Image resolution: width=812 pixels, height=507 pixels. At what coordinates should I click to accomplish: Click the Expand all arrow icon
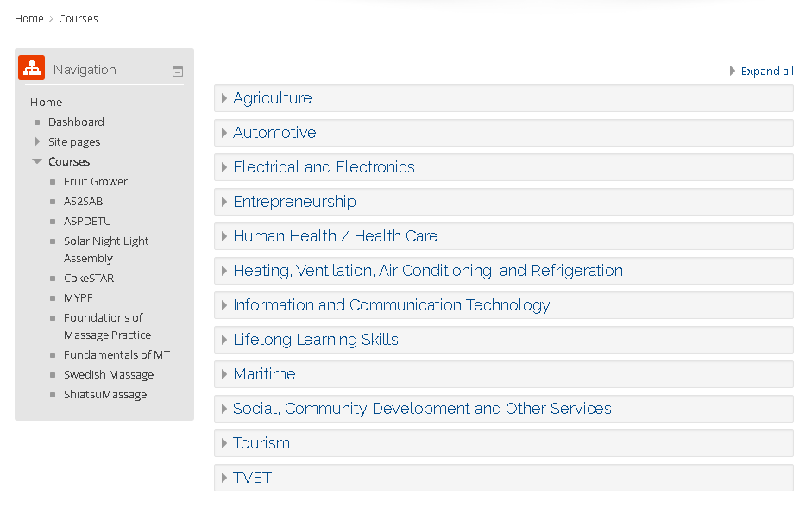(x=733, y=71)
